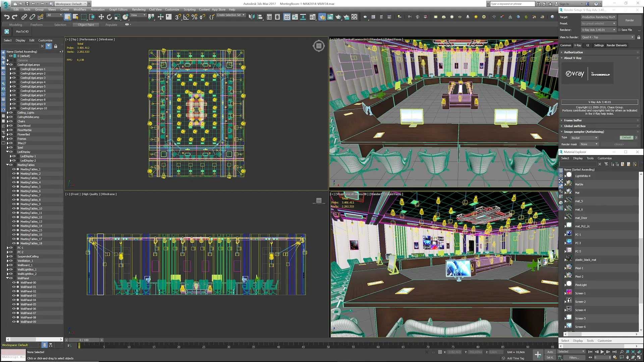Hide the MeetingTables_5 eye icon
Viewport: 644px width, 362px height.
(x=14, y=187)
